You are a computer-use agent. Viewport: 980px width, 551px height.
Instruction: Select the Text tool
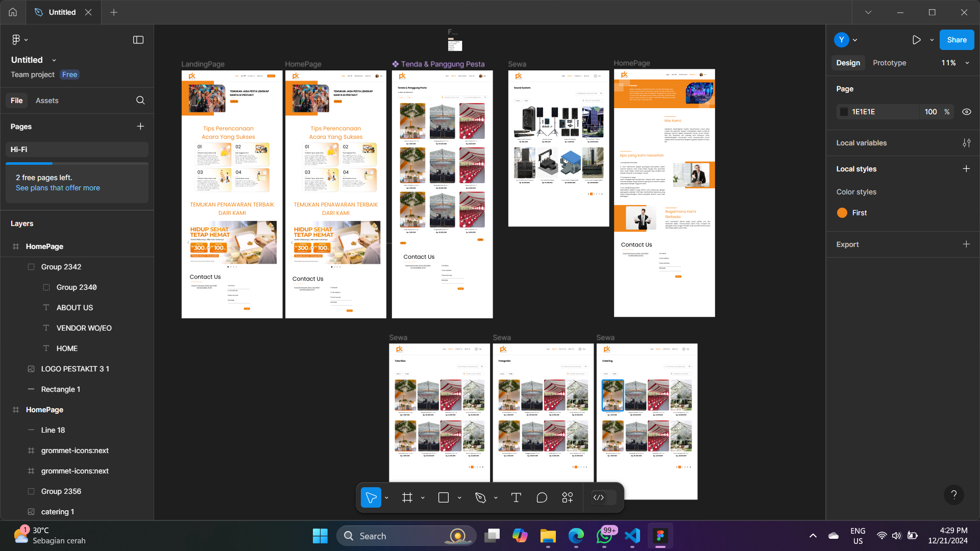[x=516, y=497]
